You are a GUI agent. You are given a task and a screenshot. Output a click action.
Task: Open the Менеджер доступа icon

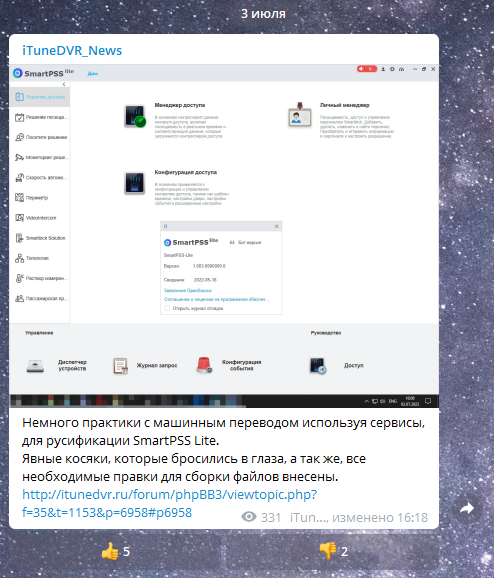(x=135, y=116)
